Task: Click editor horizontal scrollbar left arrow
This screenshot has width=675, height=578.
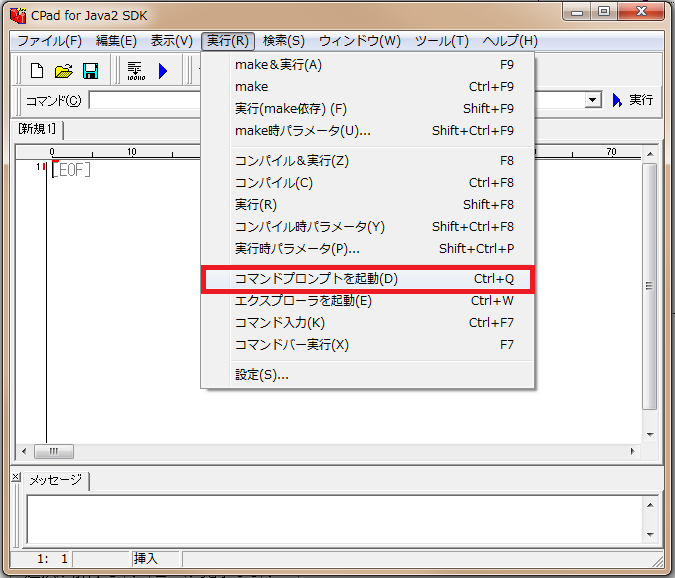Action: 24,451
